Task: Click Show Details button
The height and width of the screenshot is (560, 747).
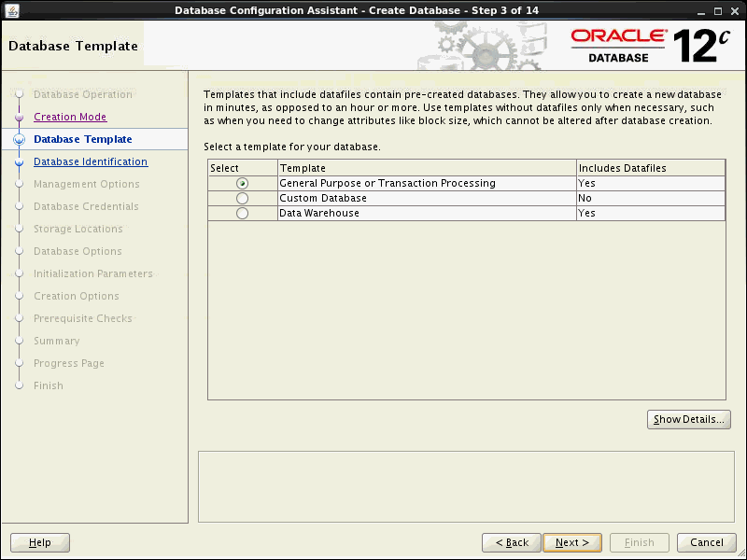Action: click(688, 419)
